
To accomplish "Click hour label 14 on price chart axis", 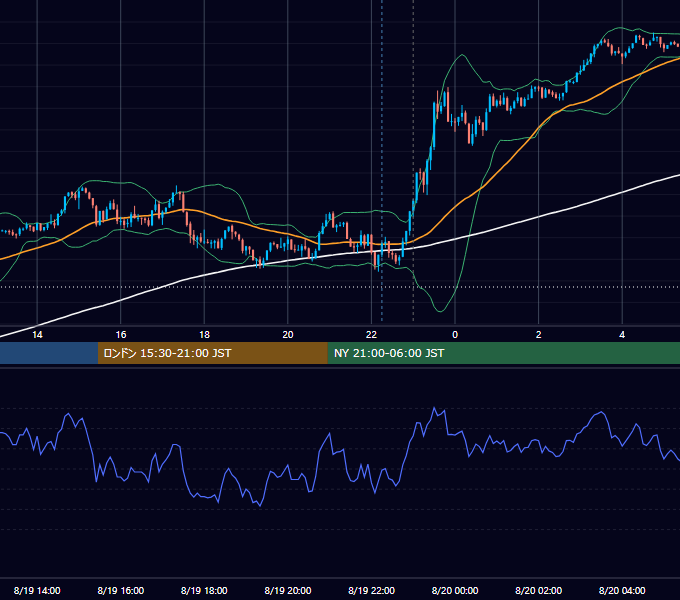I will (x=37, y=335).
